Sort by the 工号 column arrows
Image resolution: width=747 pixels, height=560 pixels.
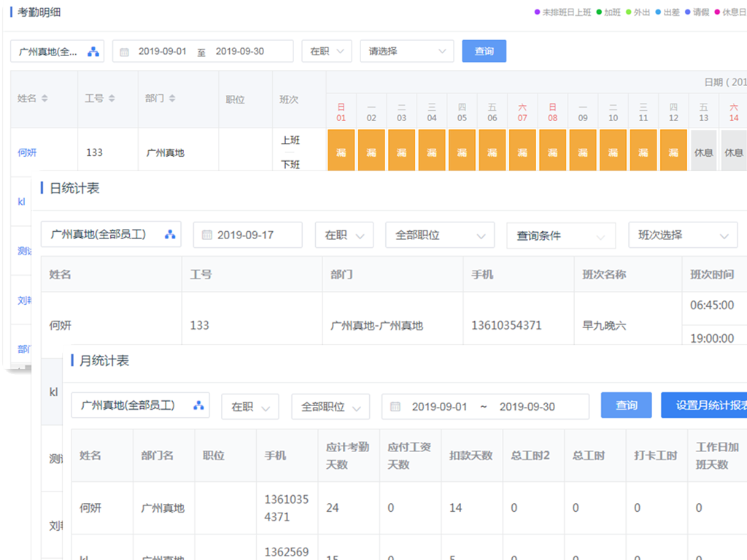pos(112,100)
